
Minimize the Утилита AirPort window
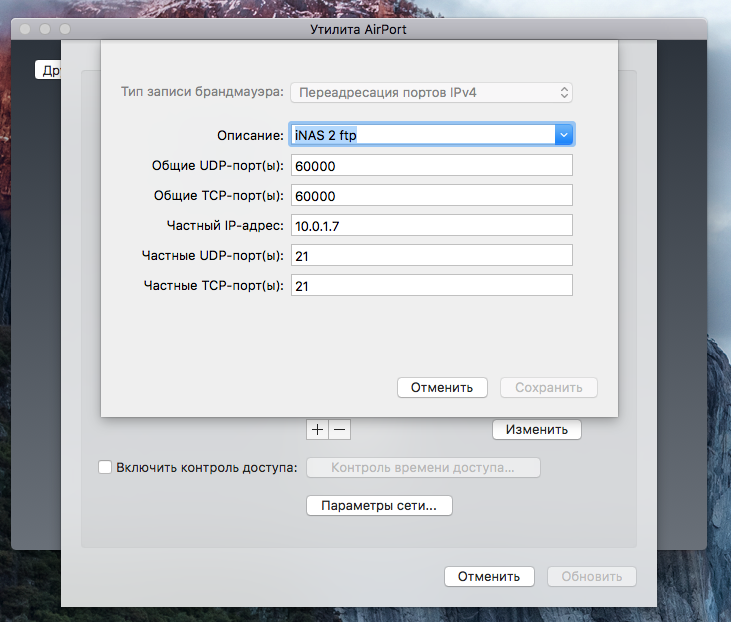click(45, 29)
